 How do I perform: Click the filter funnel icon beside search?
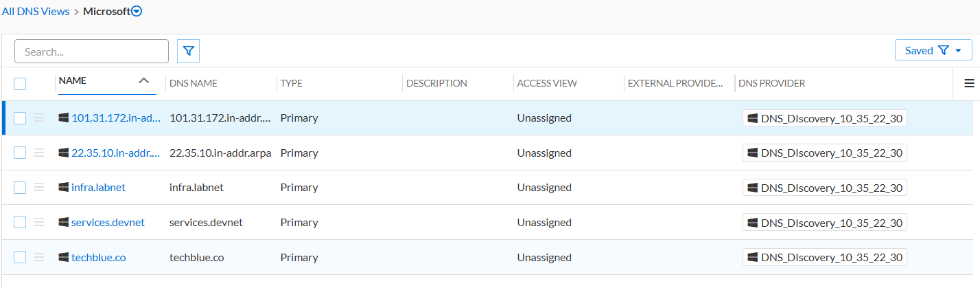point(188,51)
